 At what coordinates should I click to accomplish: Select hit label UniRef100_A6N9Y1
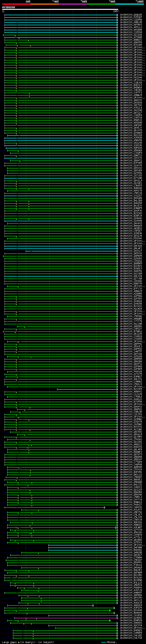point(131,392)
